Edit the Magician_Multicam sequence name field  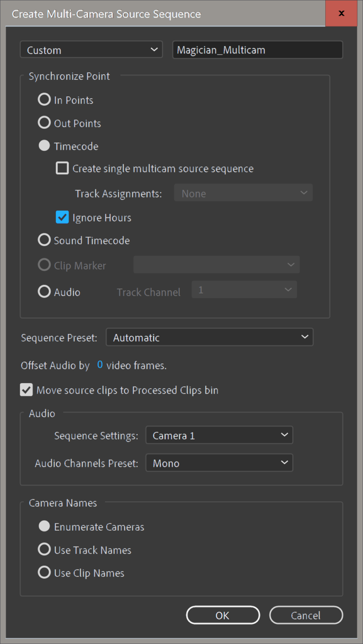click(257, 50)
